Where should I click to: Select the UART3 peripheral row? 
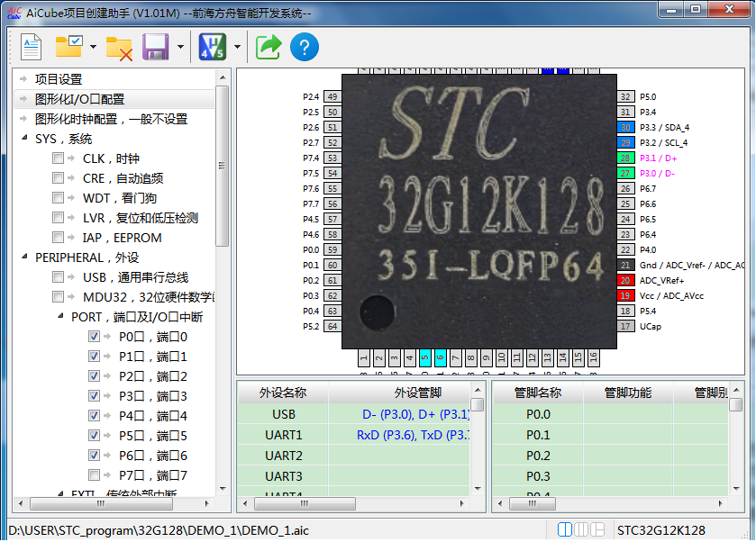pos(354,476)
